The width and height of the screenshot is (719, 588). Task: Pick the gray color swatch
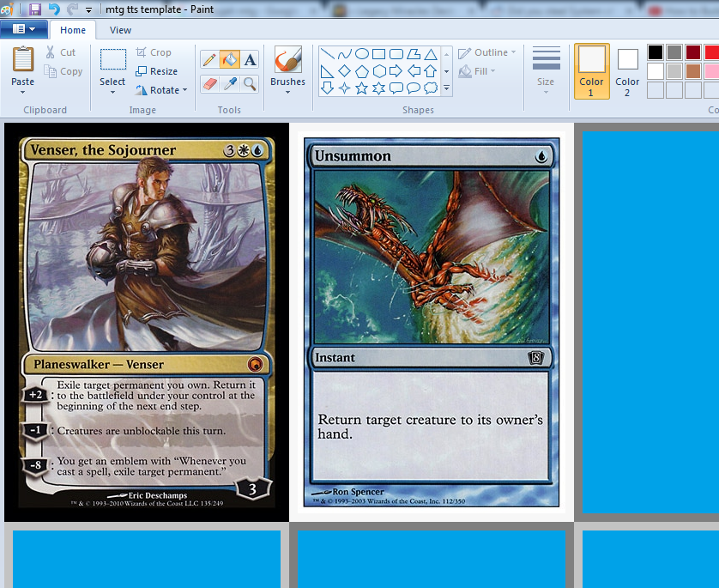point(674,52)
